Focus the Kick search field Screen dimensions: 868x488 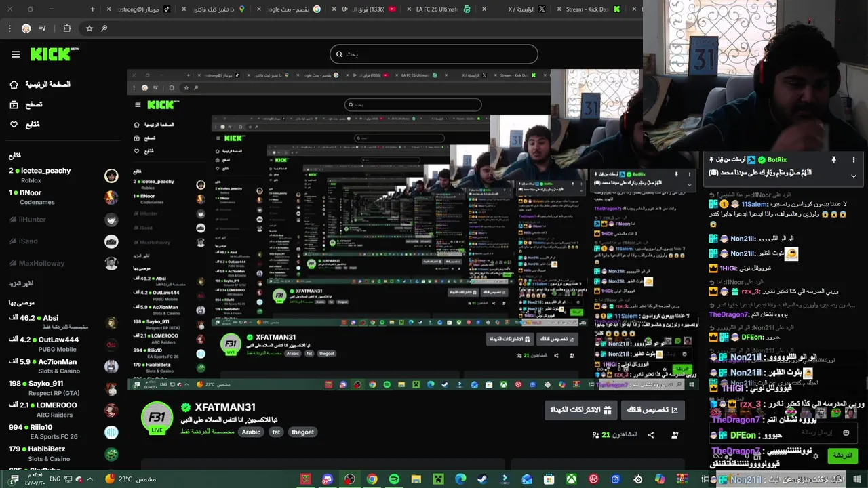[434, 54]
